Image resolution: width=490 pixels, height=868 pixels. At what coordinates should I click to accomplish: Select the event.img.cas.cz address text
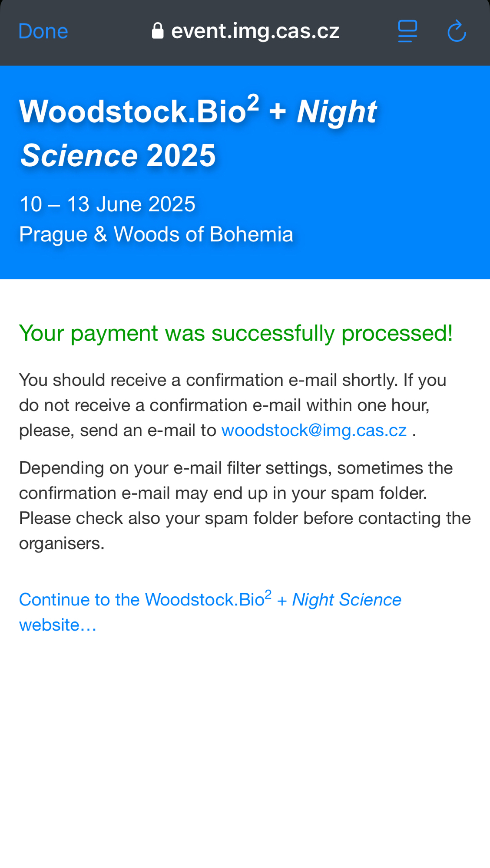pos(255,31)
